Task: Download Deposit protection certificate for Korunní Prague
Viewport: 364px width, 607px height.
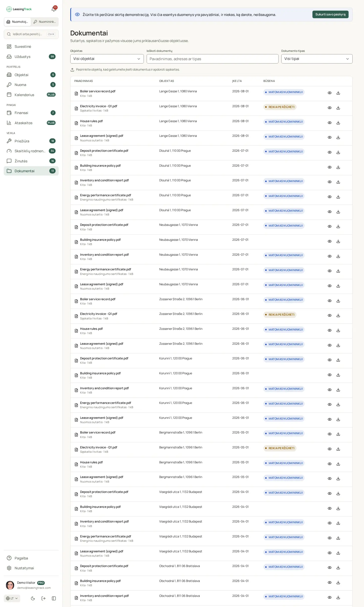Action: [338, 360]
